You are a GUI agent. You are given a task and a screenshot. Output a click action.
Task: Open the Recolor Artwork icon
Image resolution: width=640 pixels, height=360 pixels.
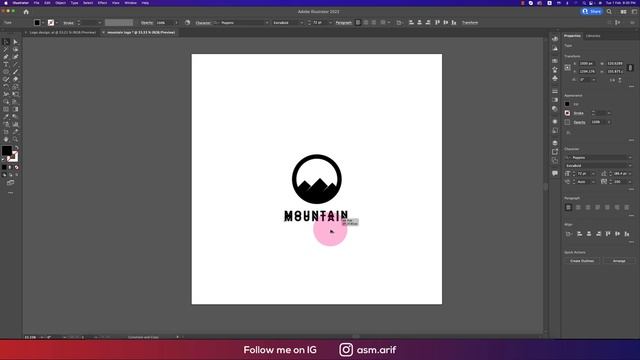(187, 22)
